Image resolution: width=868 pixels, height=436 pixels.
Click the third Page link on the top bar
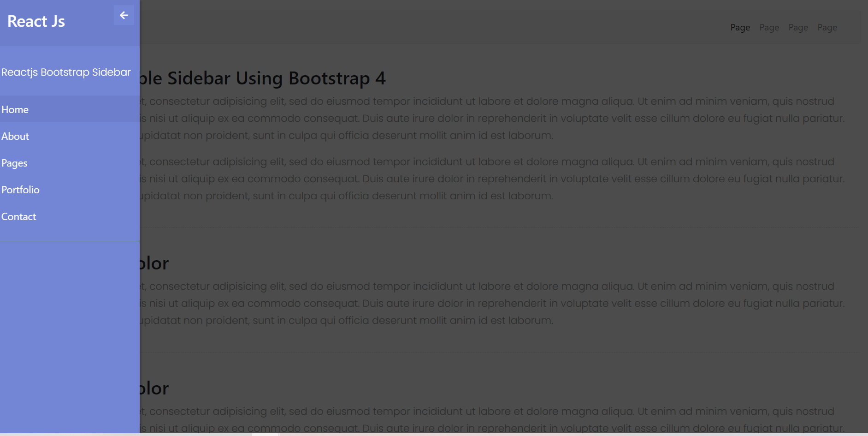tap(798, 27)
